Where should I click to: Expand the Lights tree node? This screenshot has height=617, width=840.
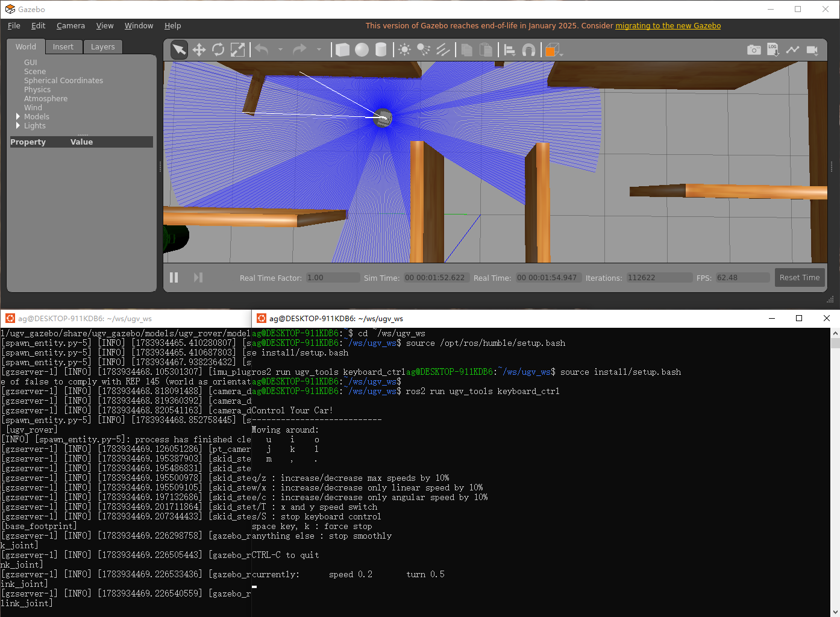point(18,126)
